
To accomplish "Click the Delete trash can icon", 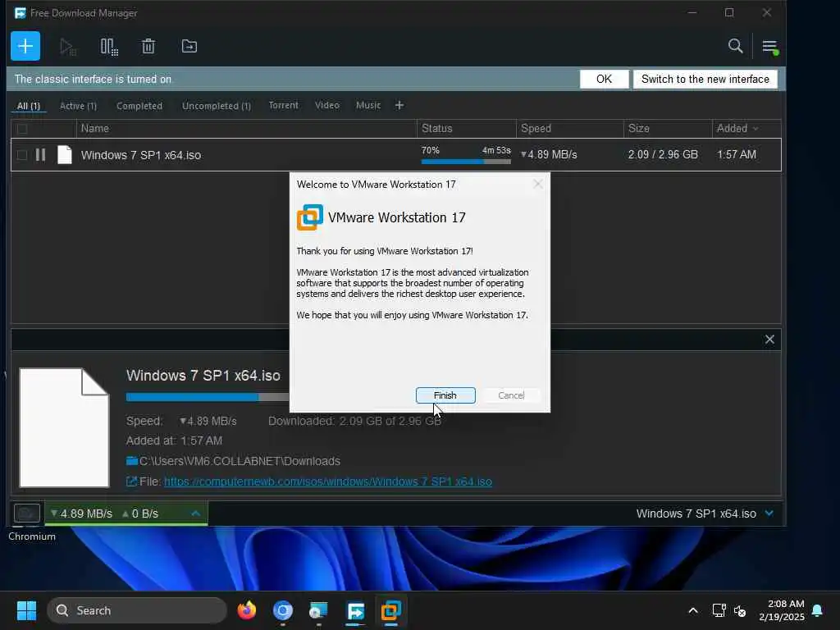I will (148, 47).
